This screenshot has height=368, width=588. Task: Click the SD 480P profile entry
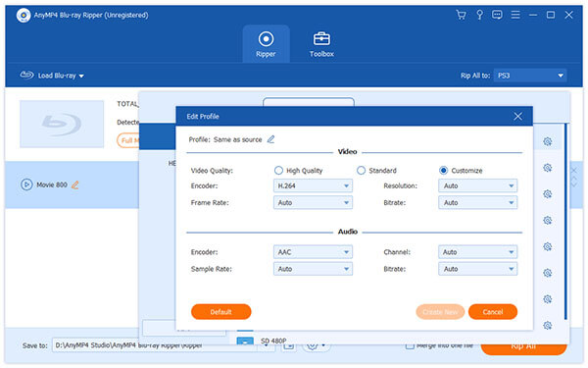273,341
